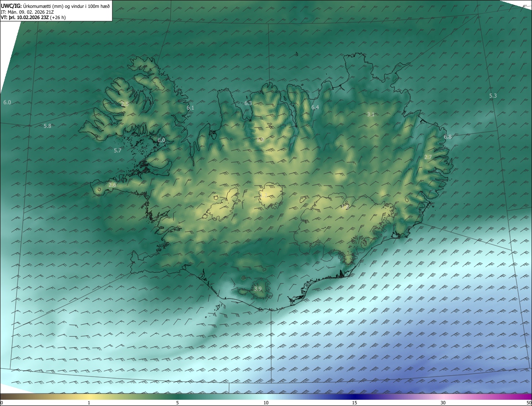Click the color scale tick labeled 15
This screenshot has width=532, height=406.
click(x=355, y=403)
